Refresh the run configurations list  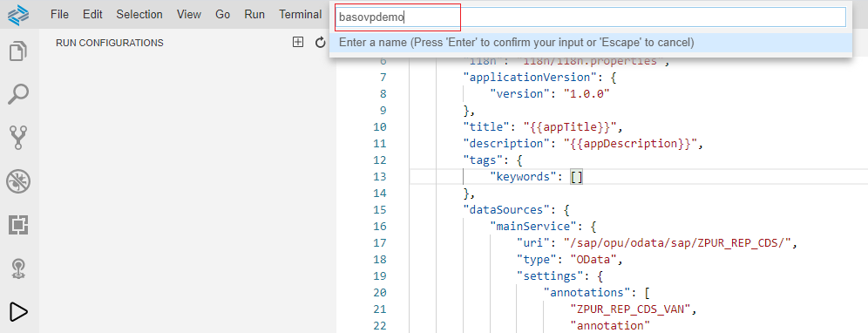point(320,42)
